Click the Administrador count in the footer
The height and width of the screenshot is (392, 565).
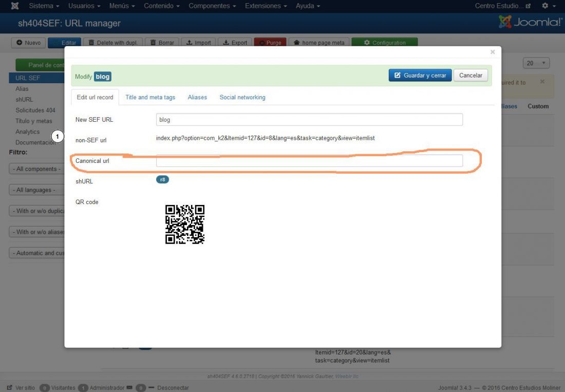[x=83, y=388]
